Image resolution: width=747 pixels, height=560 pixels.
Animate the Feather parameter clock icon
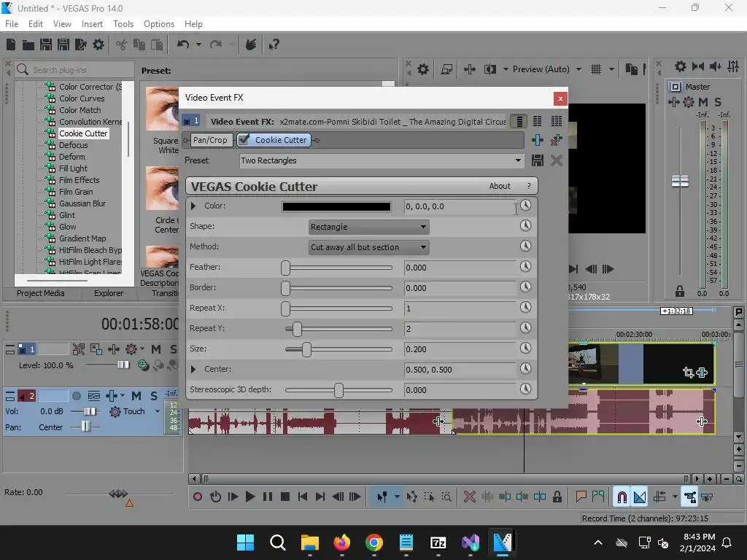525,267
